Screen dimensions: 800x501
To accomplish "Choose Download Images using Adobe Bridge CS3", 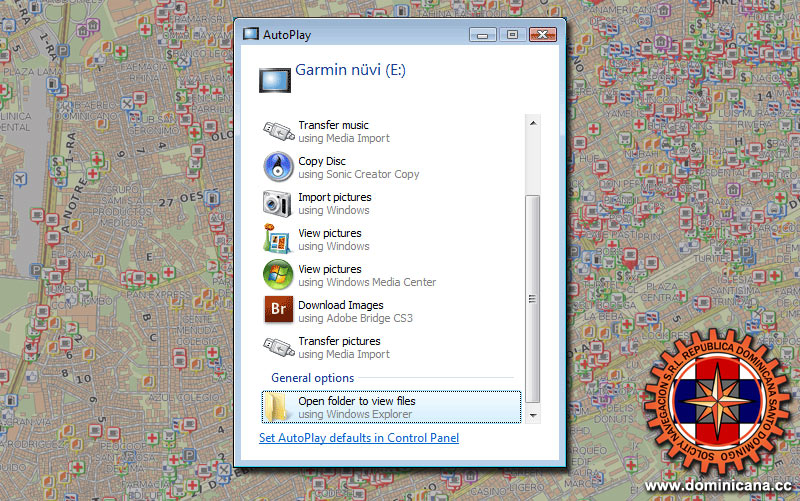I will pos(392,311).
